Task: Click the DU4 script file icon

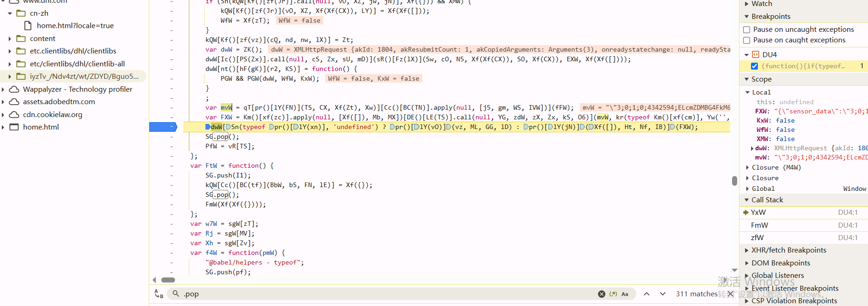Action: tap(756, 54)
